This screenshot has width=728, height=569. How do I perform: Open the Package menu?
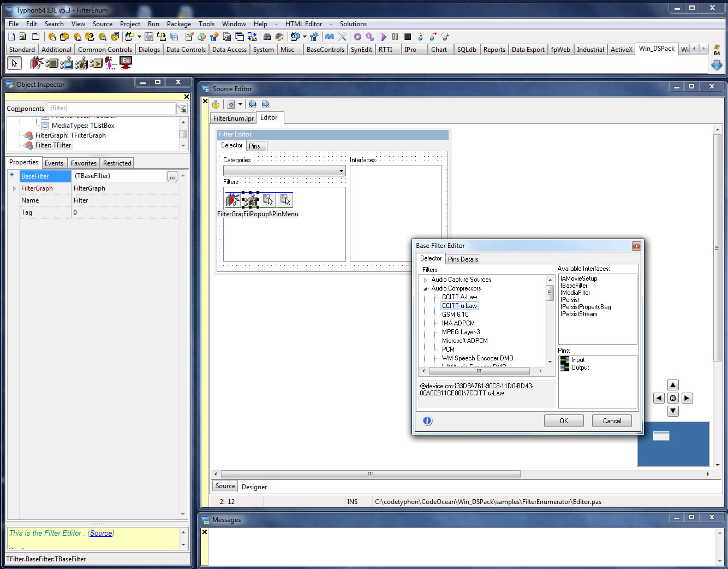[x=179, y=24]
